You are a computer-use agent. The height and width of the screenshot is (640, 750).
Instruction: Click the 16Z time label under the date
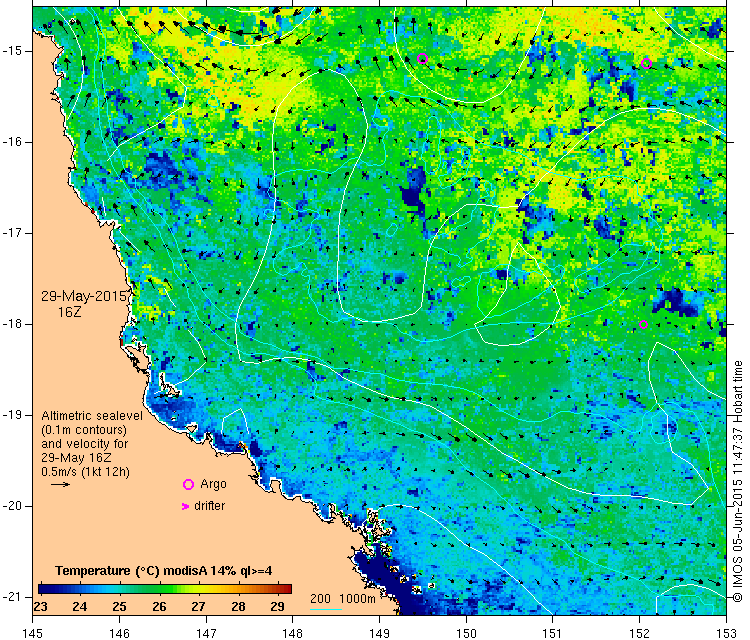point(70,312)
